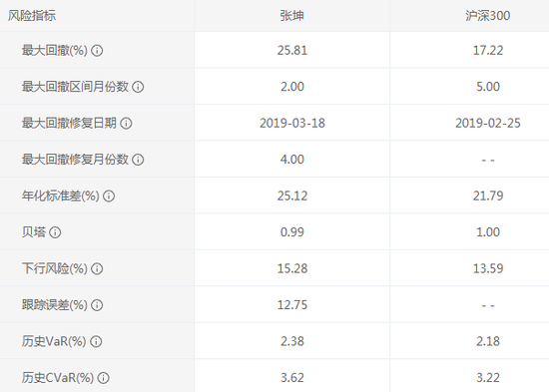Click info icon beside 年化标准差(%)
The height and width of the screenshot is (392, 549).
point(109,196)
